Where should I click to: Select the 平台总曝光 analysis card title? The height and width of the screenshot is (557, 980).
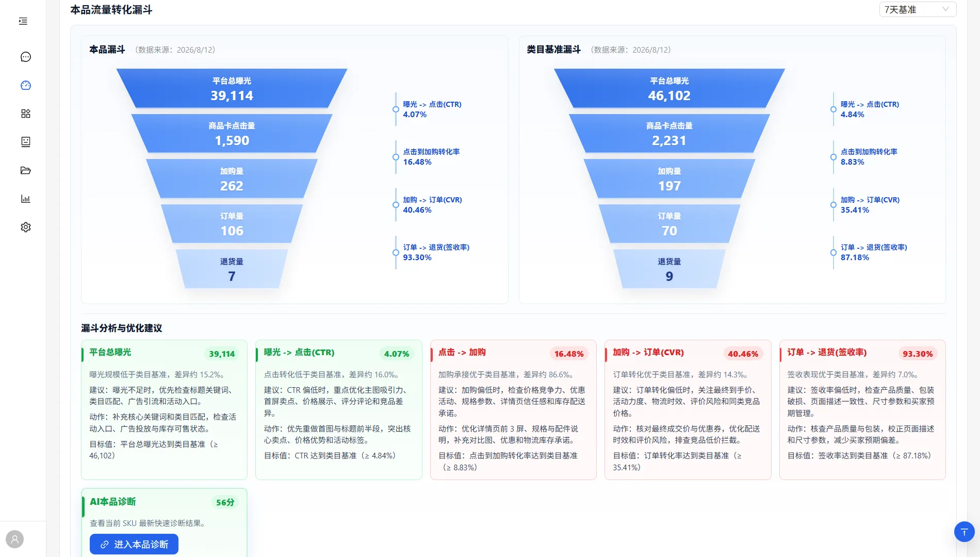pyautogui.click(x=110, y=352)
